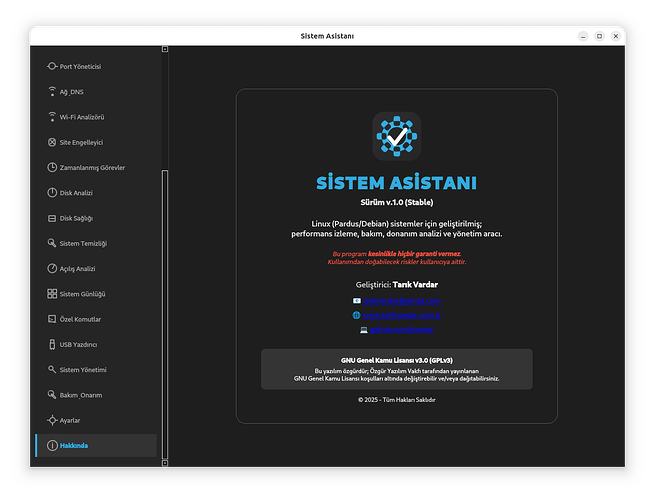Viewport: 655px width, 500px height.
Task: Click the Disk Sağlığı drive icon
Action: click(x=52, y=218)
